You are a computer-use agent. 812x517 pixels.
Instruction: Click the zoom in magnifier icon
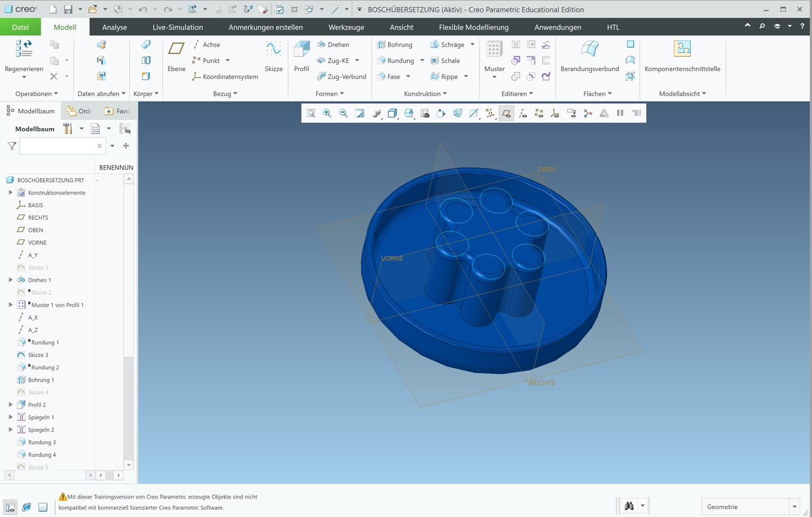pos(327,113)
